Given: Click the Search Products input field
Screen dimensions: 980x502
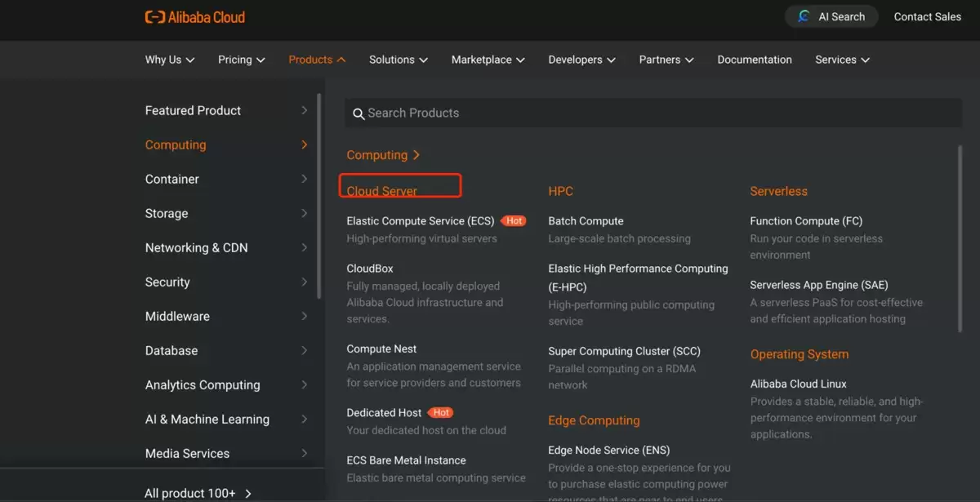Looking at the screenshot, I should pos(653,113).
